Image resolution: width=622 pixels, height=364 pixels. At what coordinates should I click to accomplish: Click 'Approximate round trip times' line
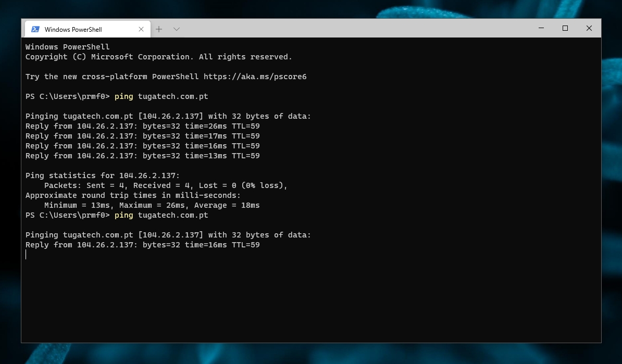(133, 195)
